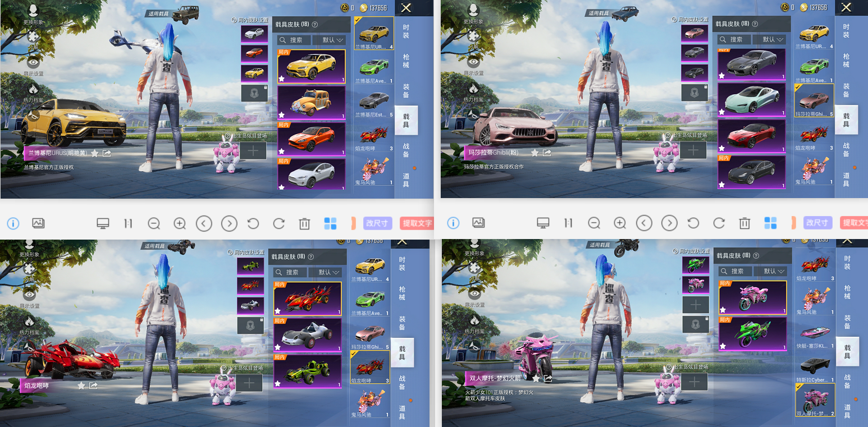The image size is (868, 427).
Task: Close the garage via X in URUS screenshot
Action: [x=405, y=7]
